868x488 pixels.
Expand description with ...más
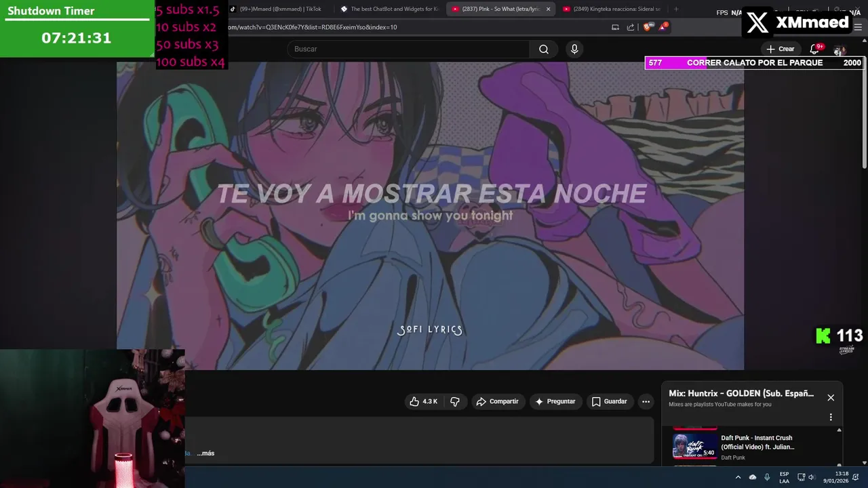205,453
